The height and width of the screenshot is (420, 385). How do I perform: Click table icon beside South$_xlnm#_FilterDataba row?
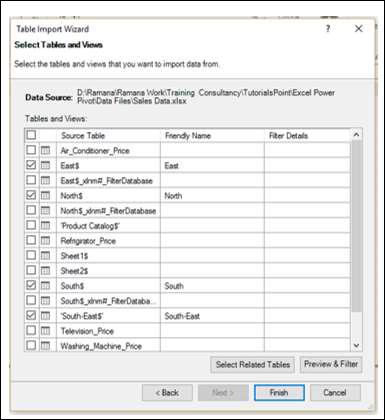point(45,301)
